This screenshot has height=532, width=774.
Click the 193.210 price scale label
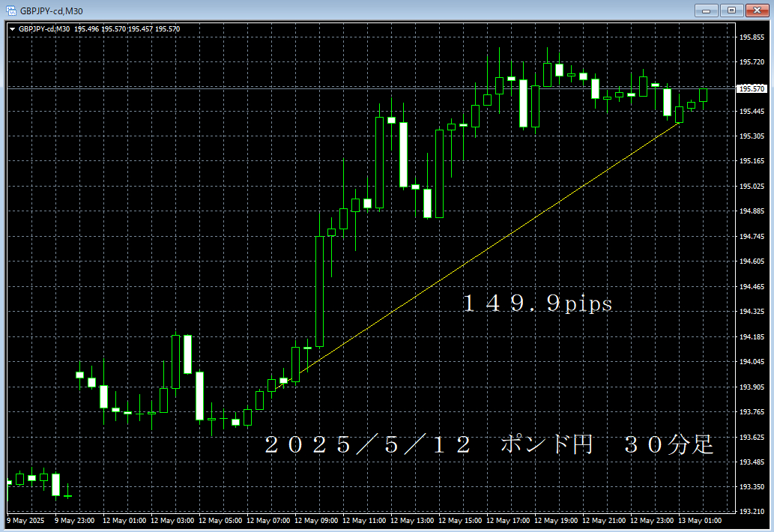(752, 512)
